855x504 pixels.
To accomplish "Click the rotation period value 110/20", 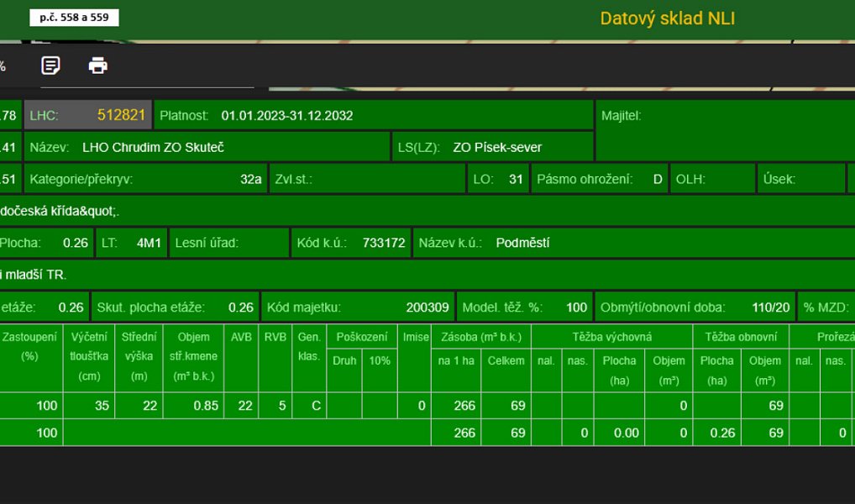I will 770,307.
